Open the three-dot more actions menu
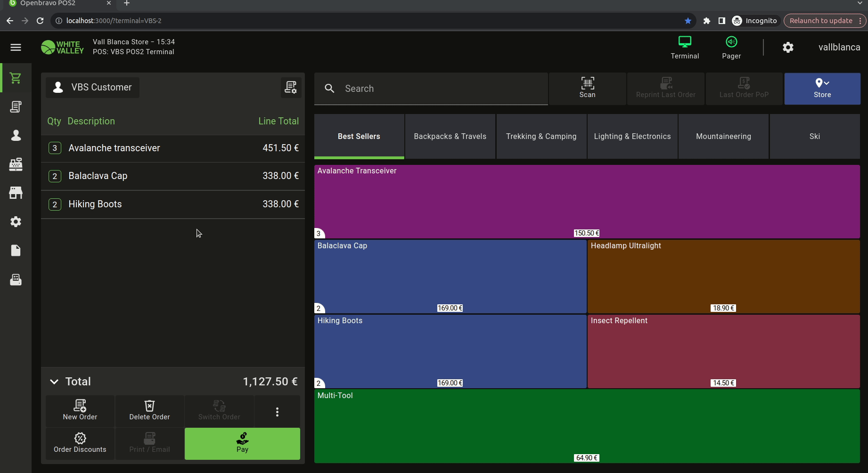 pos(277,412)
